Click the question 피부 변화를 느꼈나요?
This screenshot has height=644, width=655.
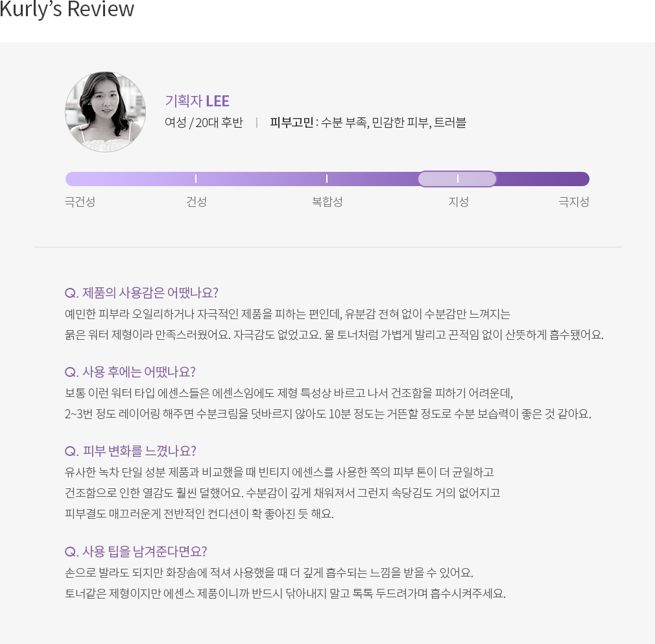tap(130, 451)
